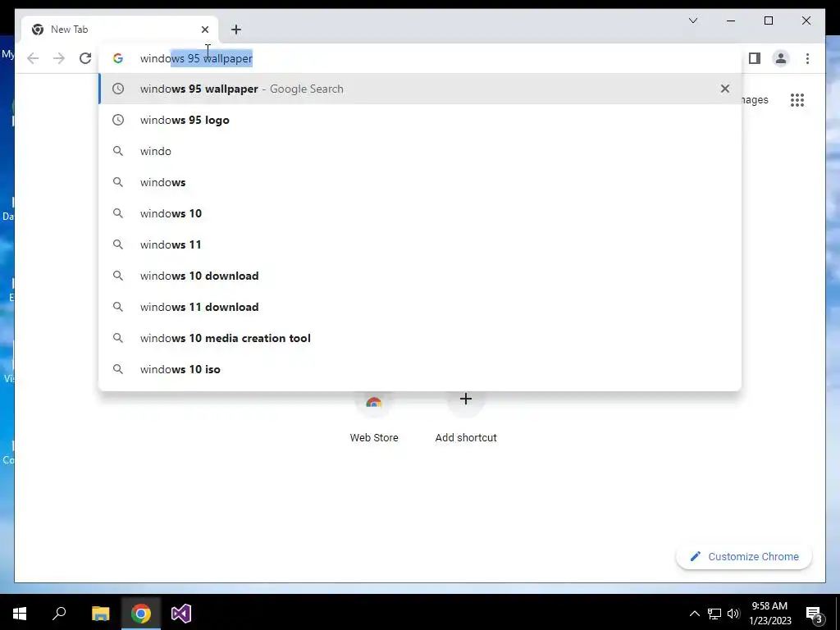
Task: Click inside the address bar text
Action: click(x=196, y=58)
